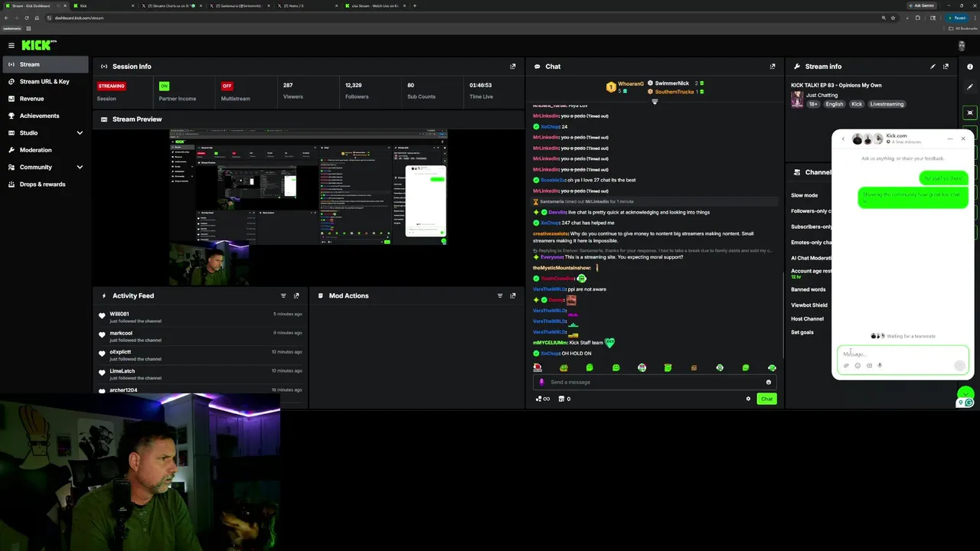Pop out the Activity Feed panel
Viewport: 980px width, 551px height.
point(296,295)
